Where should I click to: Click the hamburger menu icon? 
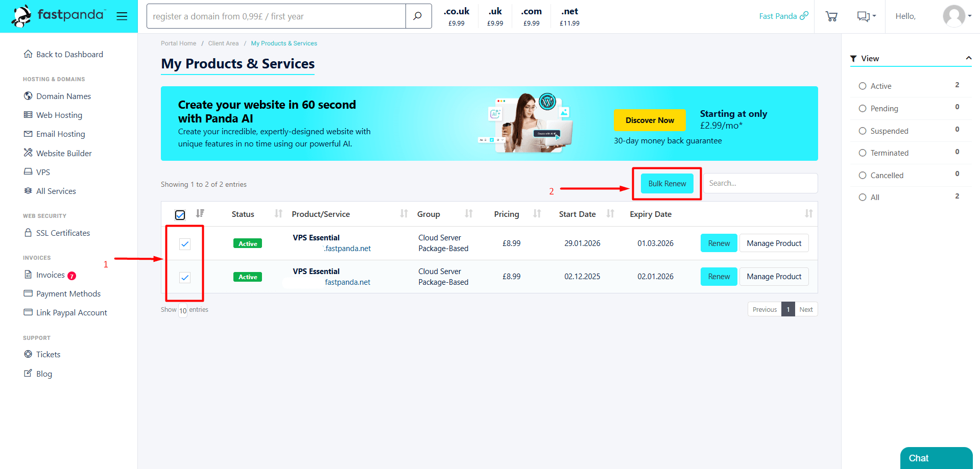tap(122, 16)
